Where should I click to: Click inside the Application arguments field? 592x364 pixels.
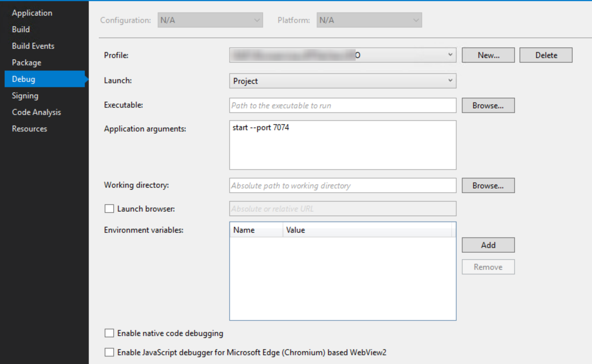point(342,145)
